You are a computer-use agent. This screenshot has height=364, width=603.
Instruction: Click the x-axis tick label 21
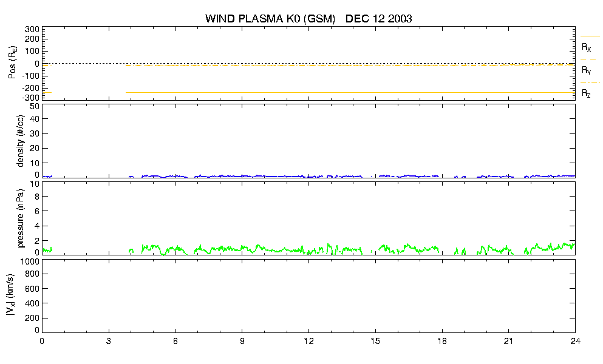click(x=509, y=341)
